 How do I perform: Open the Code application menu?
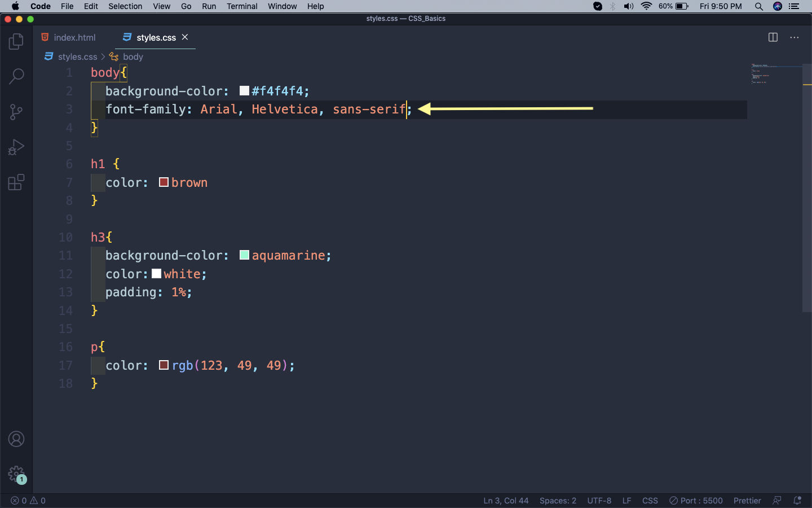[41, 6]
